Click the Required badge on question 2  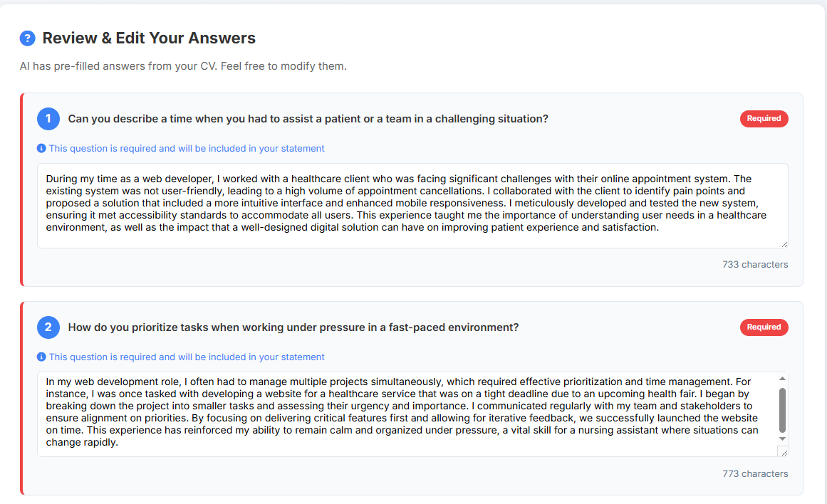click(x=764, y=327)
